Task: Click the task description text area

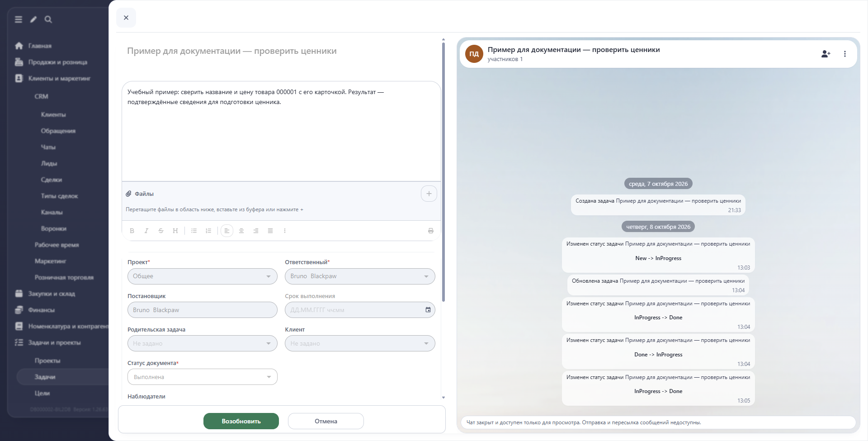Action: point(281,131)
